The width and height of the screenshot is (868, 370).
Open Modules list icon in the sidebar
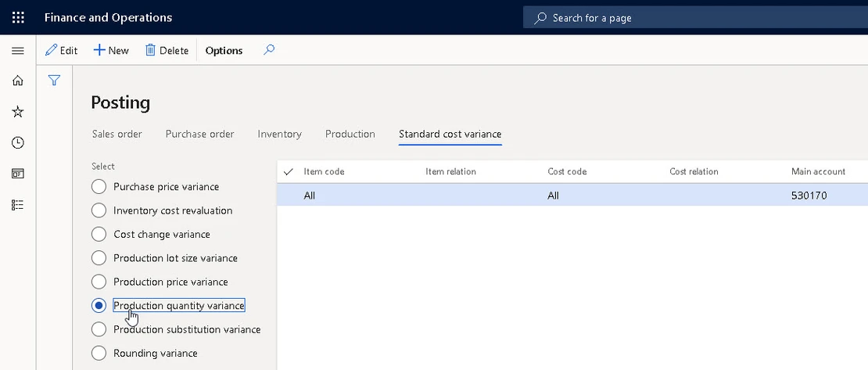click(18, 205)
